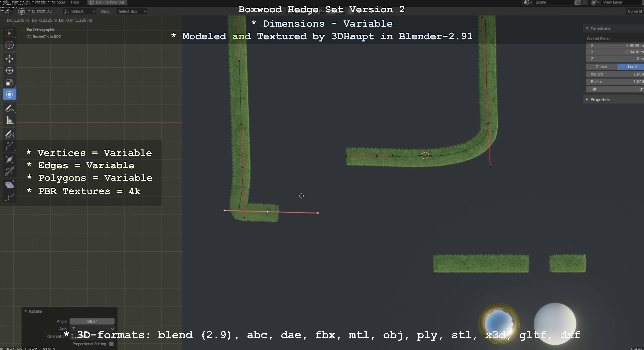This screenshot has width=644, height=350.
Task: Click the 3D cursor crosshair in the viewport
Action: 425,156
